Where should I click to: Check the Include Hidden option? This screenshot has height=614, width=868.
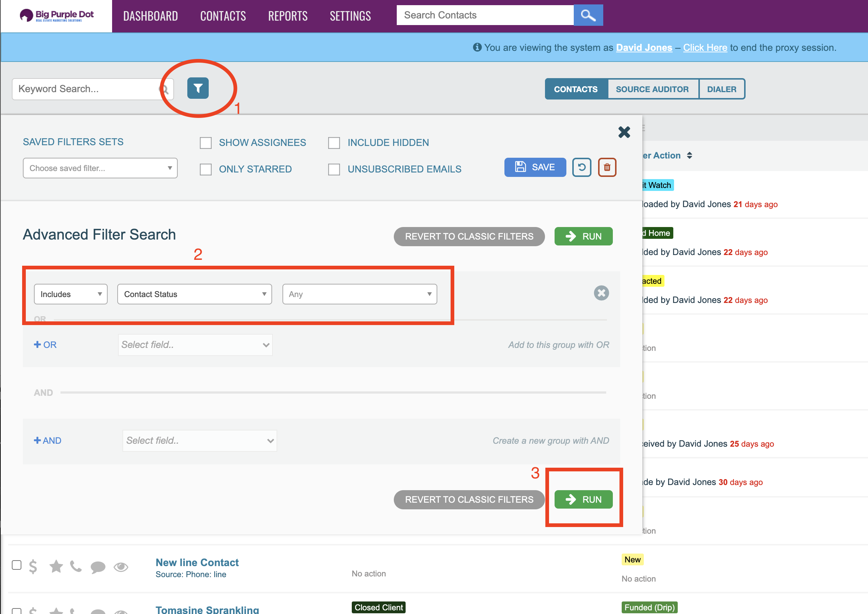coord(334,143)
